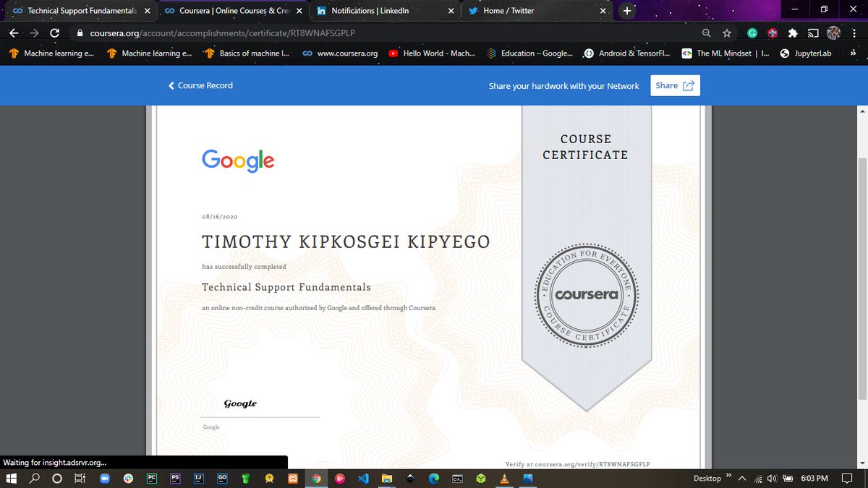Open Google Chrome from the taskbar
This screenshot has height=488, width=868.
316,478
